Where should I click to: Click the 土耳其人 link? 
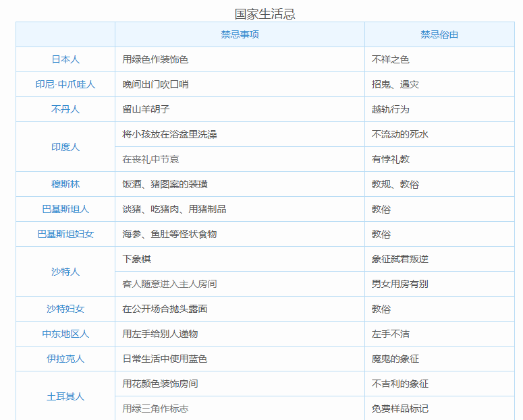(65, 396)
